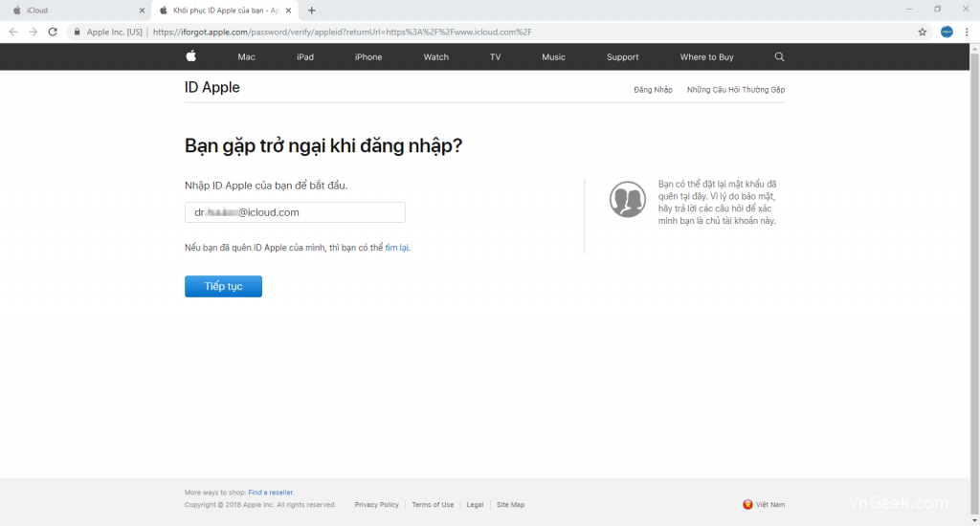
Task: Open the Watch menu item
Action: (x=435, y=56)
